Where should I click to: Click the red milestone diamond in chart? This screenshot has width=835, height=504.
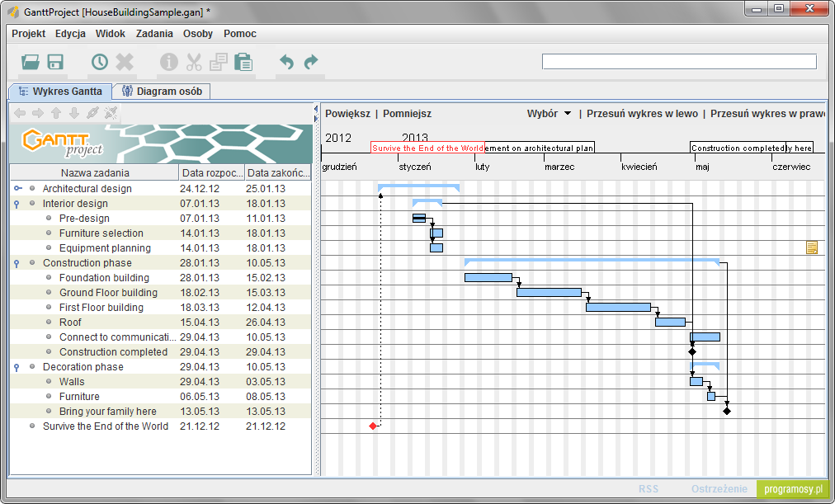tap(373, 426)
